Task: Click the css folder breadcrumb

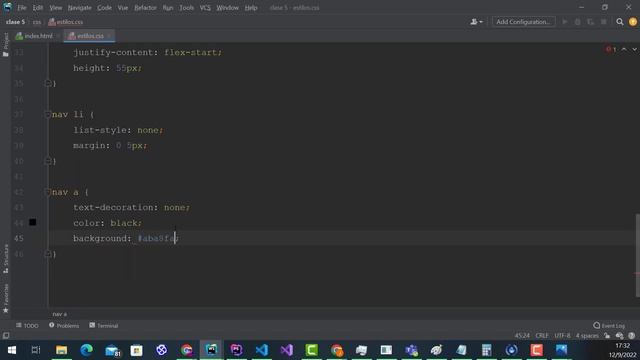Action: pos(37,22)
